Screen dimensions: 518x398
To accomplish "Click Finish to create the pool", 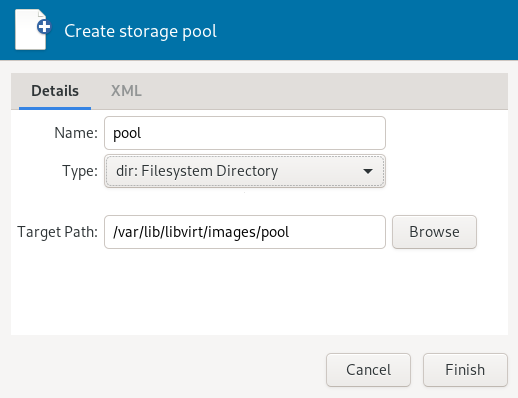I will click(465, 370).
